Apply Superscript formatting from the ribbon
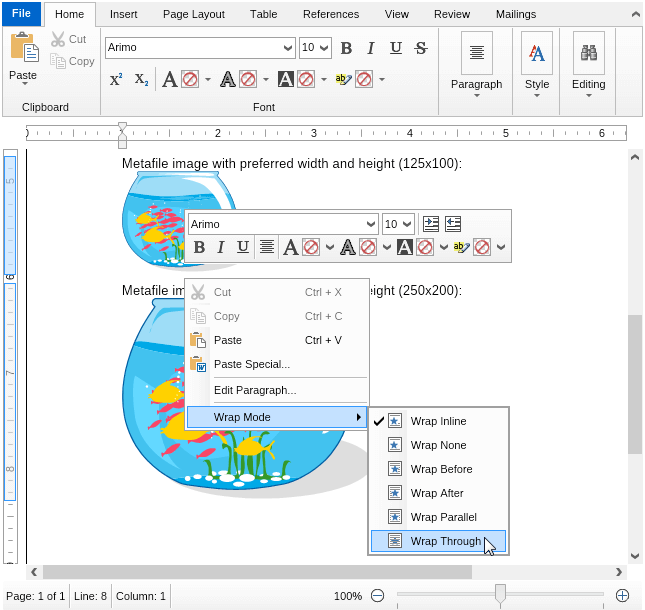 point(116,79)
